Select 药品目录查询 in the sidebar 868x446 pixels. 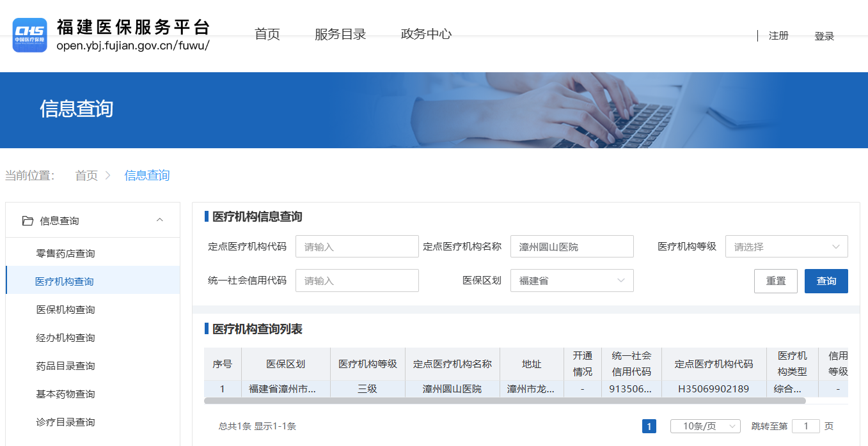[65, 366]
